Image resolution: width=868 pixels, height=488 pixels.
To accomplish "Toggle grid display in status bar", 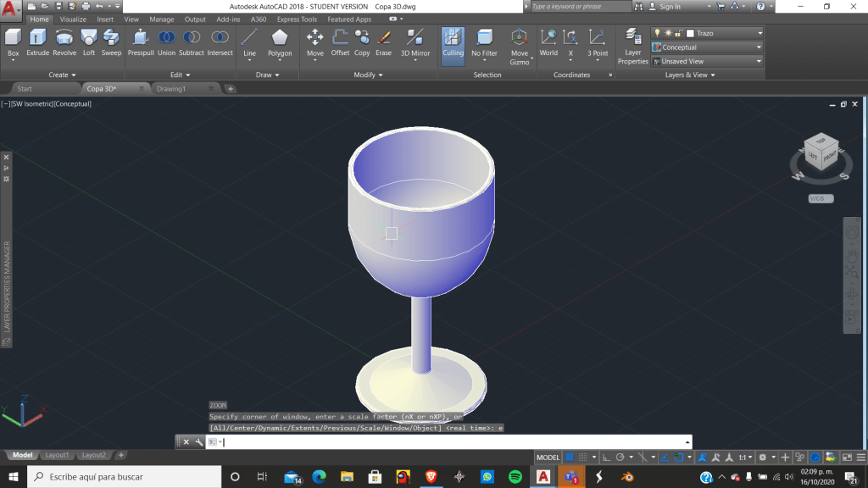I will click(570, 457).
